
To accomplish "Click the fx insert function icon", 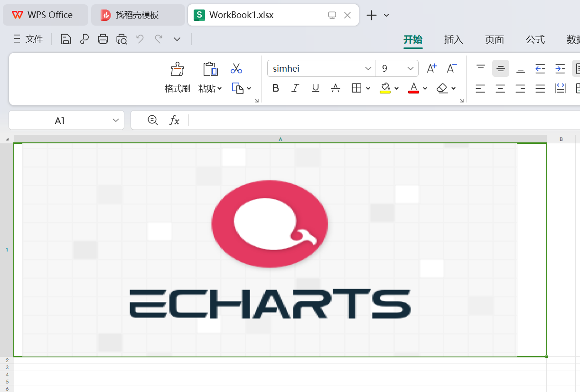I will 175,121.
